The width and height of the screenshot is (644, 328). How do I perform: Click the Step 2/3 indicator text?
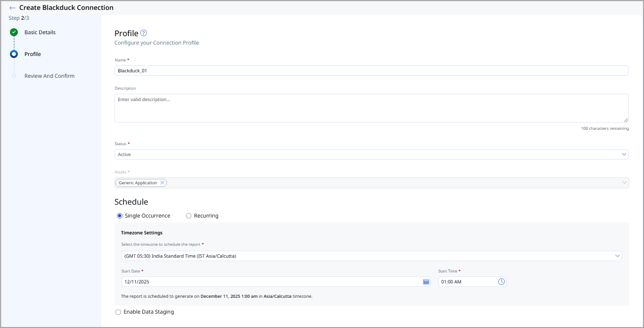[19, 18]
